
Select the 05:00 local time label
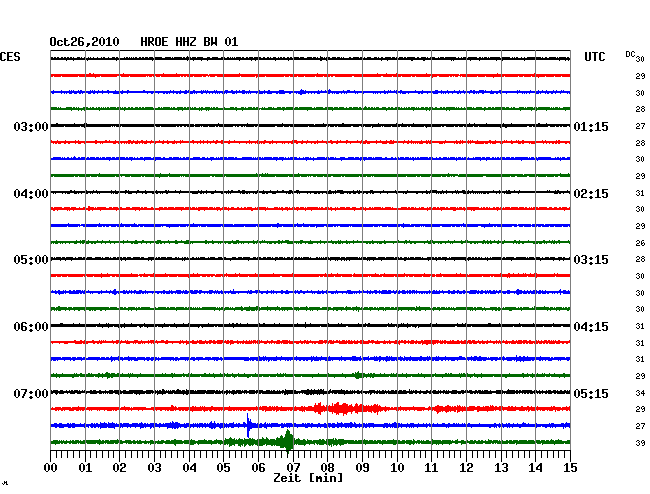pyautogui.click(x=31, y=260)
